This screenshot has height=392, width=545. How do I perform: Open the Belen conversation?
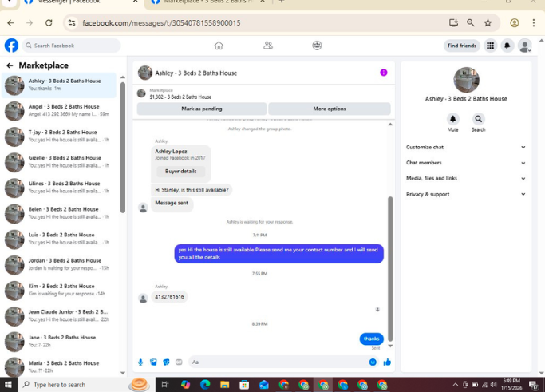(x=59, y=214)
